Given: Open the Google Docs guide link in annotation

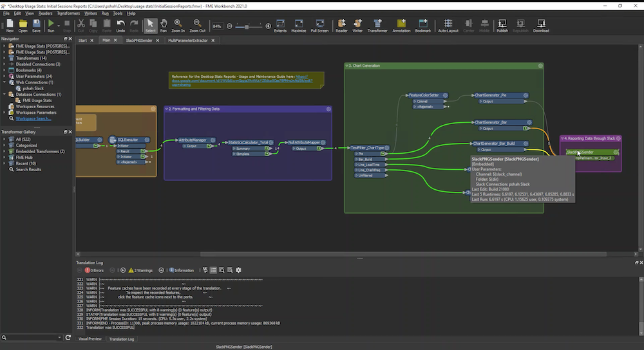Looking at the screenshot, I should pos(242,80).
